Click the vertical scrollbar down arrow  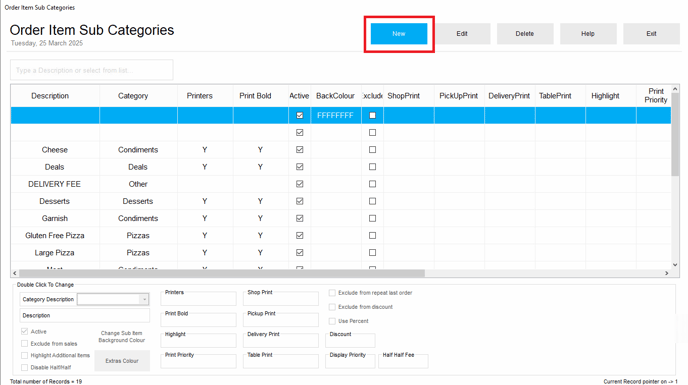[x=675, y=265]
